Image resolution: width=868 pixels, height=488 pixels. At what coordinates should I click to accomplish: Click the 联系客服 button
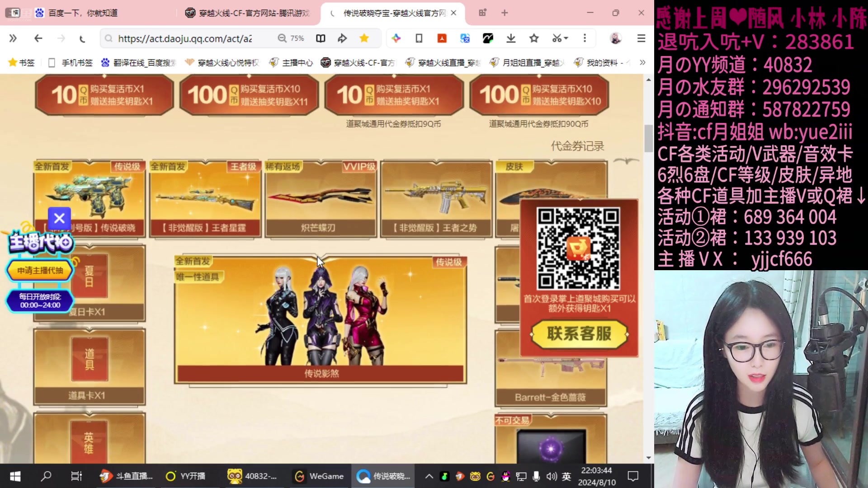[x=579, y=334]
